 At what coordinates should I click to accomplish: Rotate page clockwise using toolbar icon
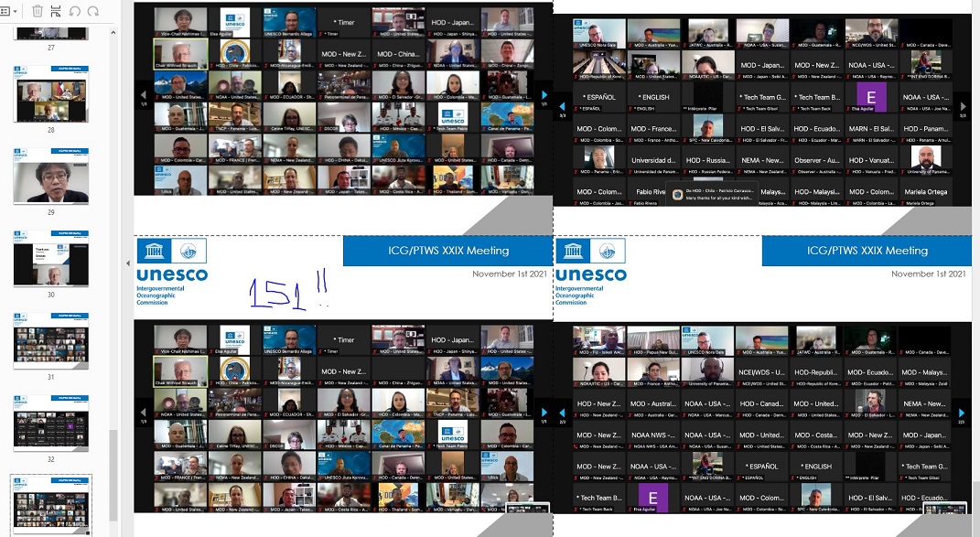[92, 11]
